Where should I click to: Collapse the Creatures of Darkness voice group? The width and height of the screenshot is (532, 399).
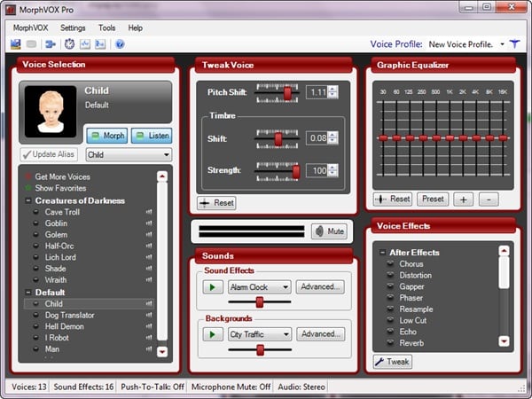coord(27,200)
